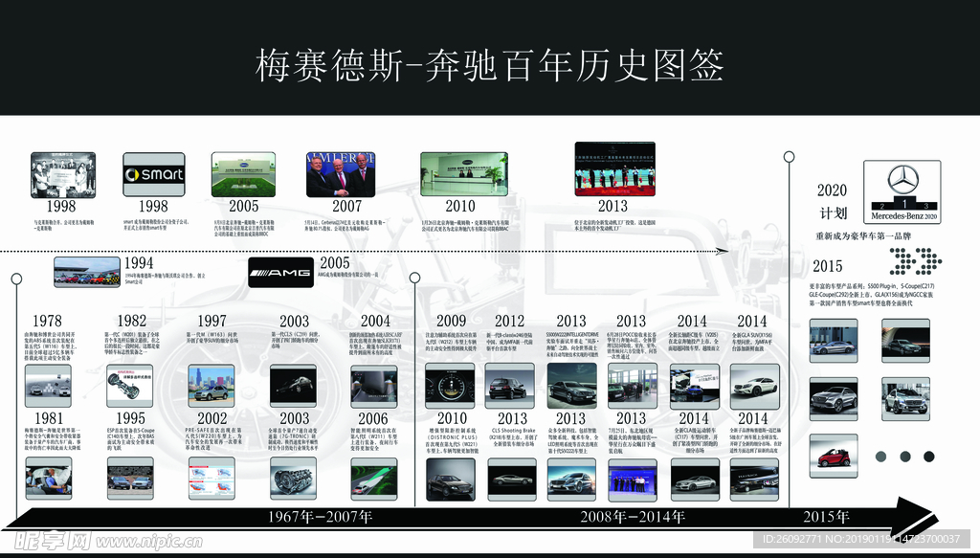This screenshot has height=558, width=980.
Task: Select the 2002 PRE-SAFE diagram thumbnail
Action: (x=212, y=479)
